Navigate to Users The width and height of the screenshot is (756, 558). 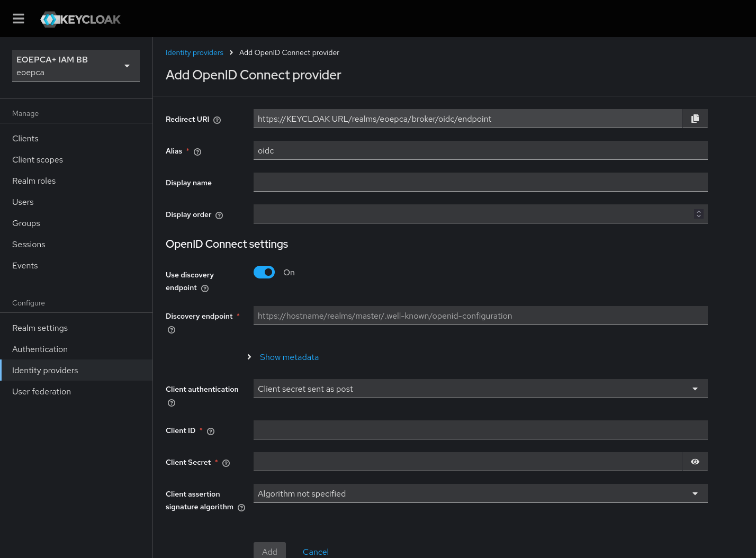(x=76, y=202)
